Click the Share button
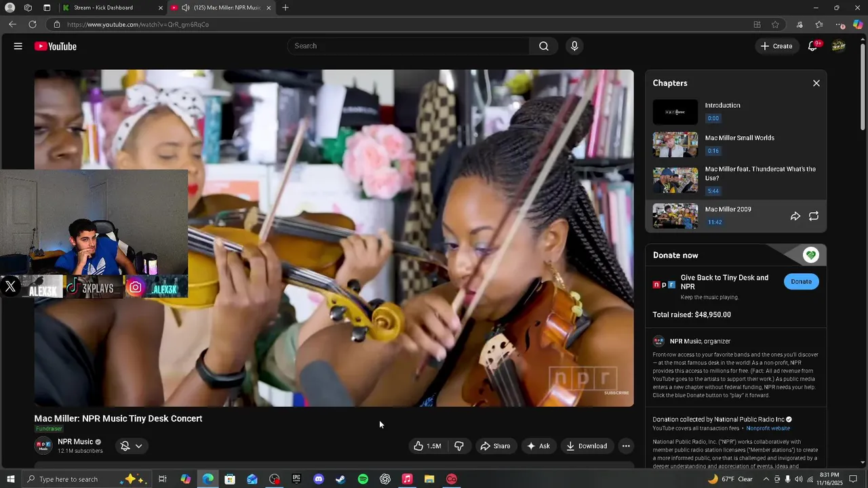868x488 pixels. point(495,446)
